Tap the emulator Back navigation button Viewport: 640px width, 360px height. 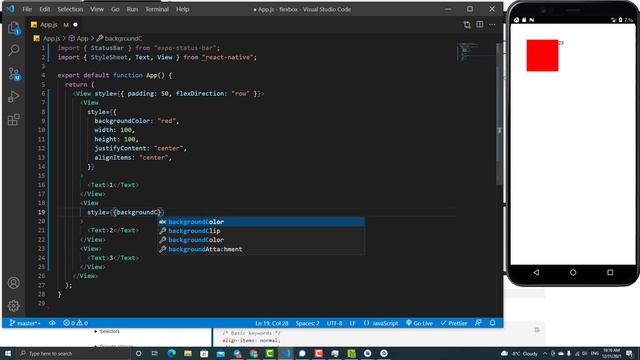coord(536,272)
